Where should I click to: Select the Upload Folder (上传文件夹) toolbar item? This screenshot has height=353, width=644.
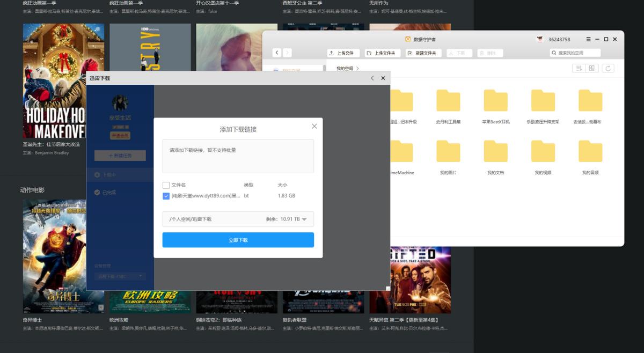(x=382, y=53)
